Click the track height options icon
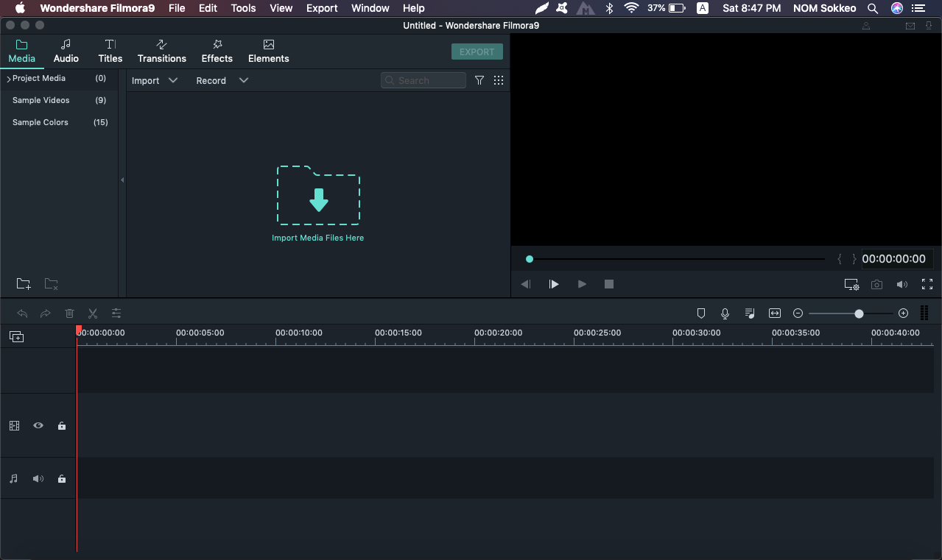The image size is (942, 560). point(924,313)
